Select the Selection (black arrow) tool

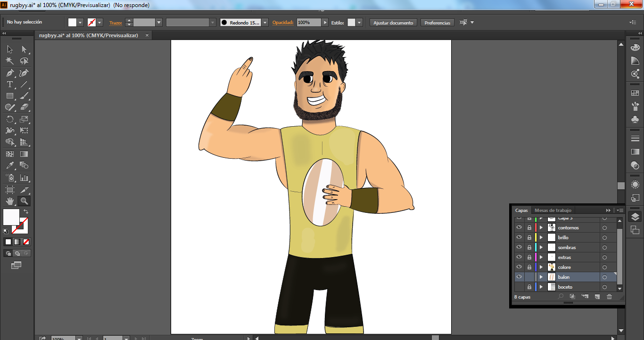pos(10,49)
